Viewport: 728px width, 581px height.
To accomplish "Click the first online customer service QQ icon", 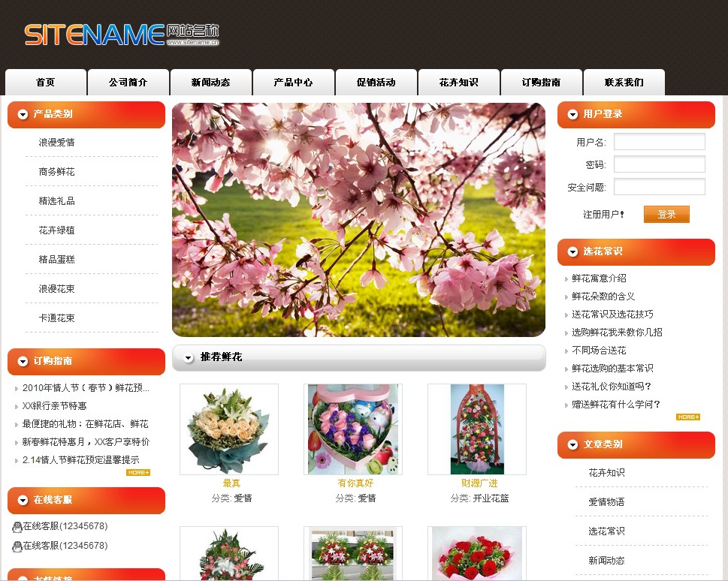I will pyautogui.click(x=17, y=526).
